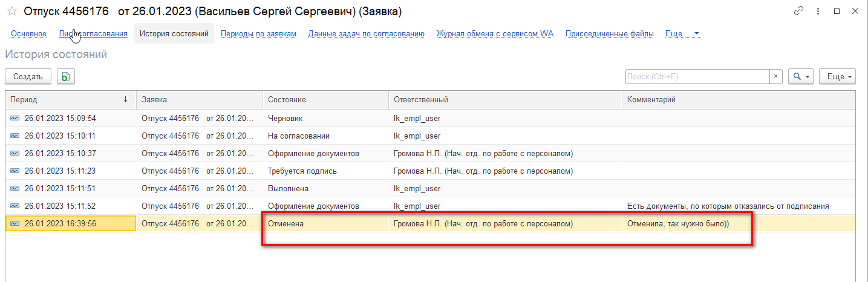Click the record icon of the Черновик row

pyautogui.click(x=15, y=119)
